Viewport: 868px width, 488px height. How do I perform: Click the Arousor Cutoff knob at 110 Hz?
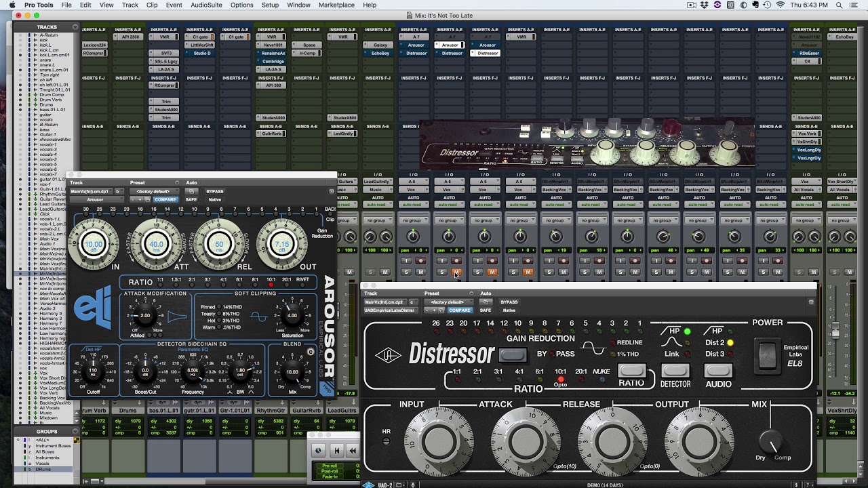(x=94, y=371)
